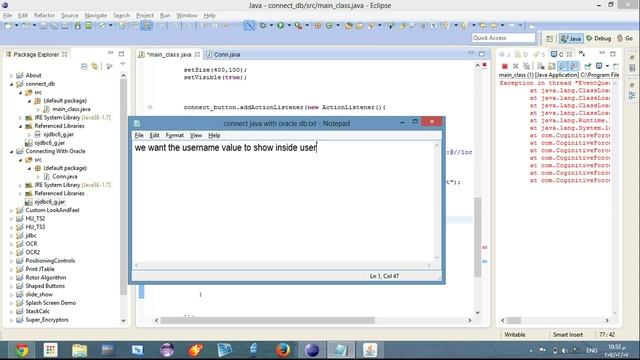Click the green Run button icon
The height and width of the screenshot is (360, 640).
pyautogui.click(x=281, y=26)
